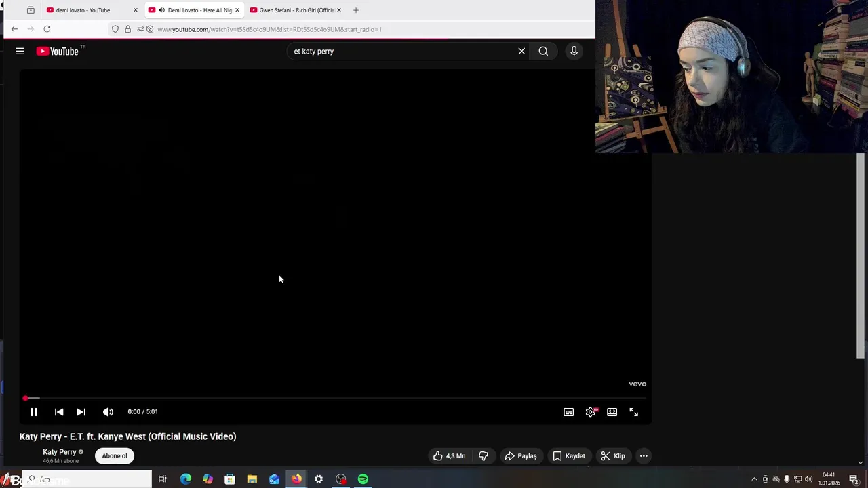This screenshot has width=868, height=488.
Task: Open system volume from the tray
Action: click(808, 479)
